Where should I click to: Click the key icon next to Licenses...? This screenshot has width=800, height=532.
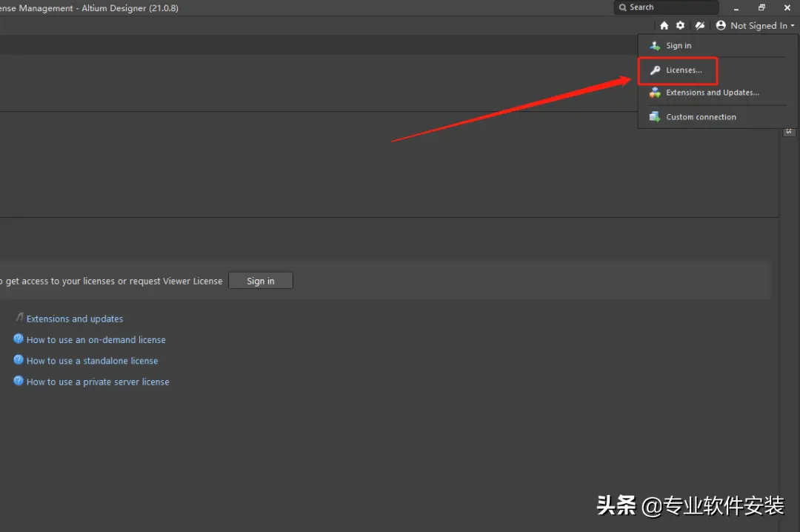click(x=655, y=70)
